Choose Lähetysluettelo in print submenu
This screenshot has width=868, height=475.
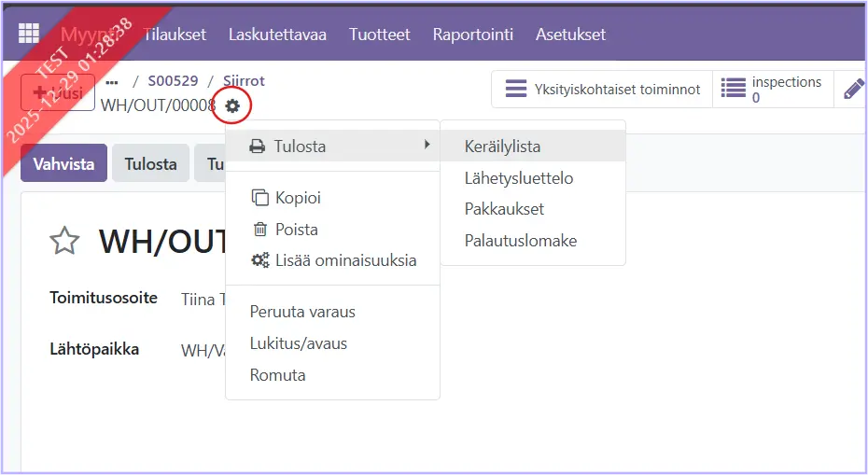pyautogui.click(x=518, y=178)
